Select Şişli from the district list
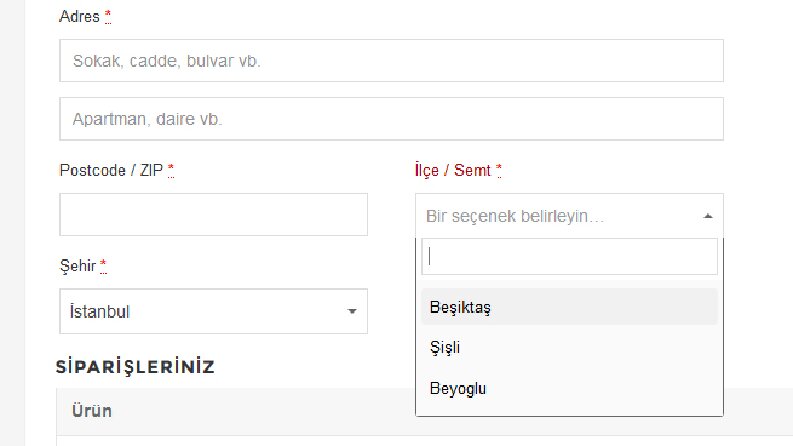 pyautogui.click(x=569, y=348)
